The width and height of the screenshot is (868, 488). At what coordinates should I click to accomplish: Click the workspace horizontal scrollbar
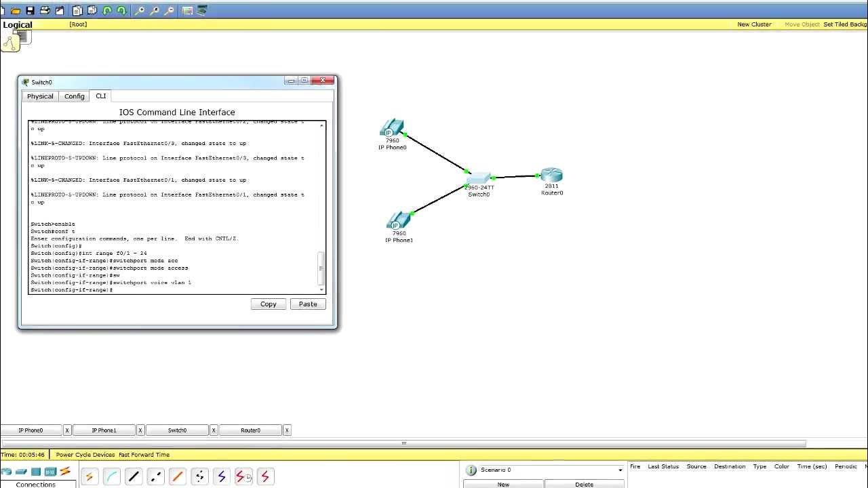403,444
